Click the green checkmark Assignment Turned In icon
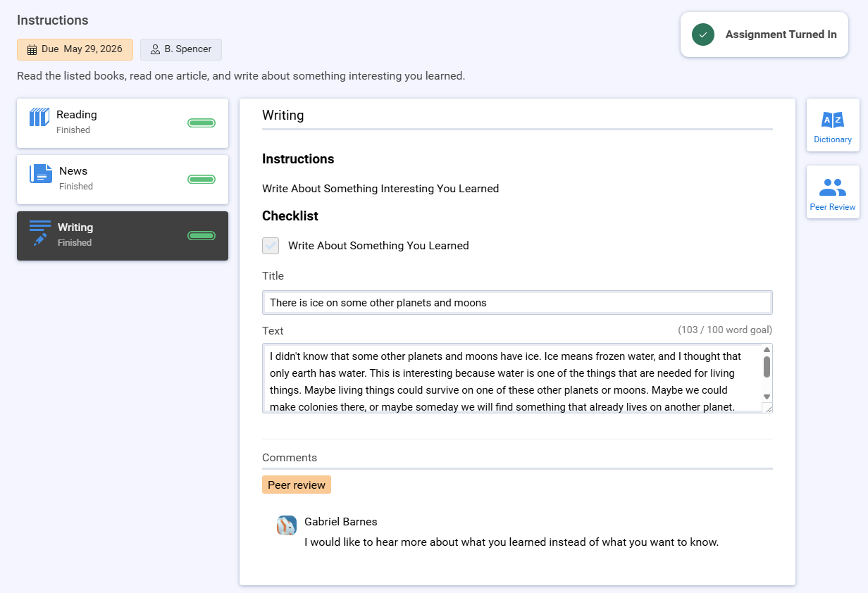 coord(703,35)
